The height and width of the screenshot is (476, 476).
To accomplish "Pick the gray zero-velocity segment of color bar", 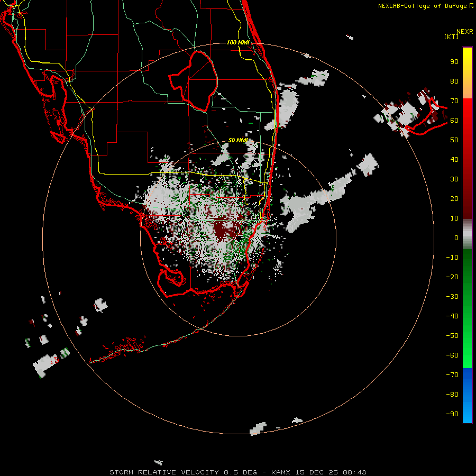I will [467, 234].
